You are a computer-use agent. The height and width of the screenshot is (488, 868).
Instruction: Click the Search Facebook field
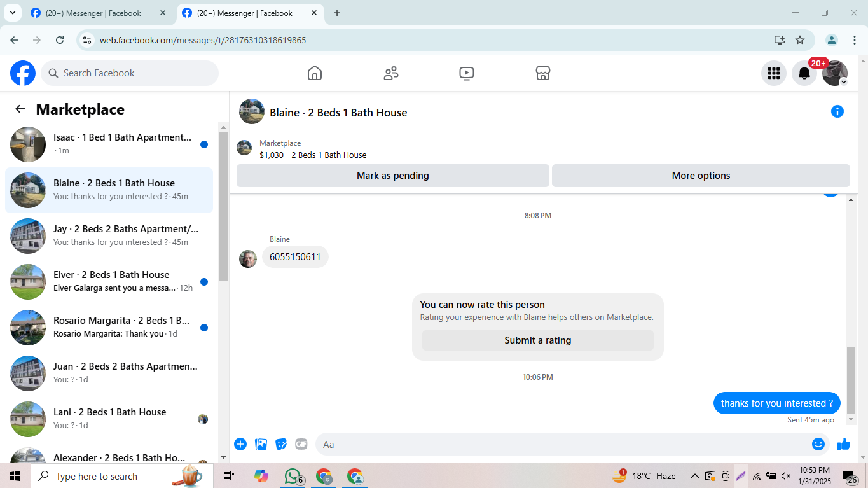130,73
